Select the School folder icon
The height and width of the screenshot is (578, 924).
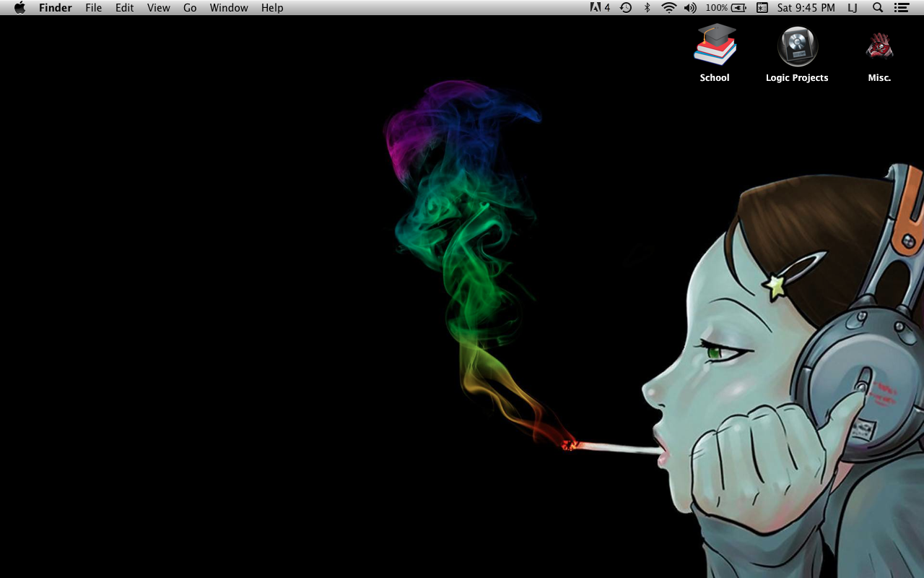pos(715,45)
